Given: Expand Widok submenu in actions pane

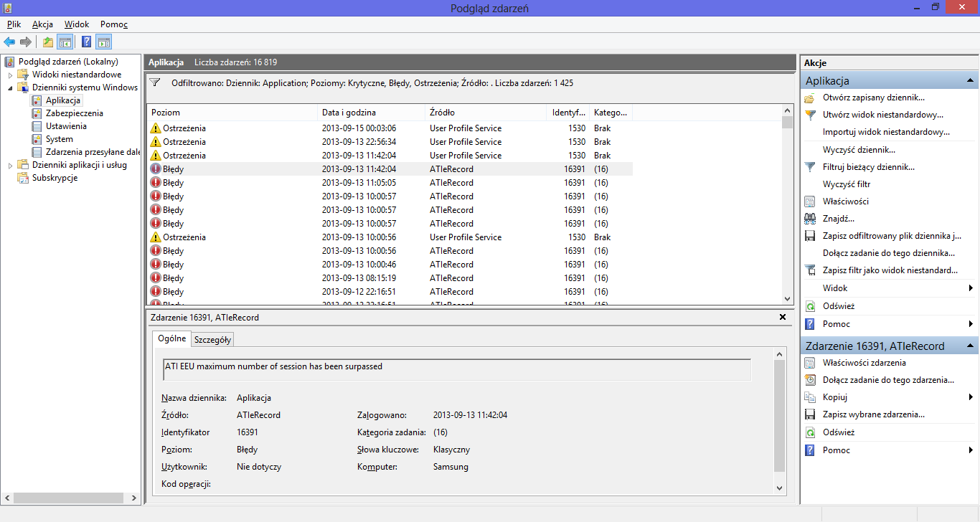Looking at the screenshot, I should [x=971, y=288].
